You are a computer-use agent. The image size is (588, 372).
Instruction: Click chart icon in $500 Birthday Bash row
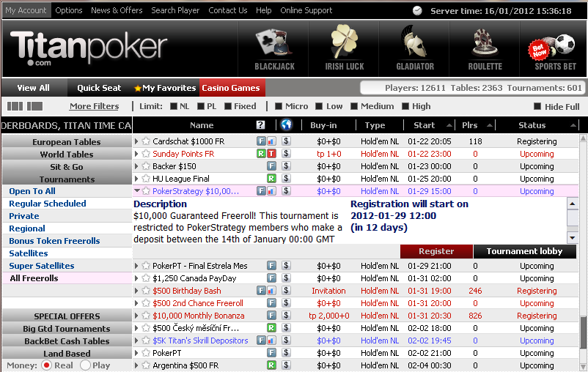[271, 291]
